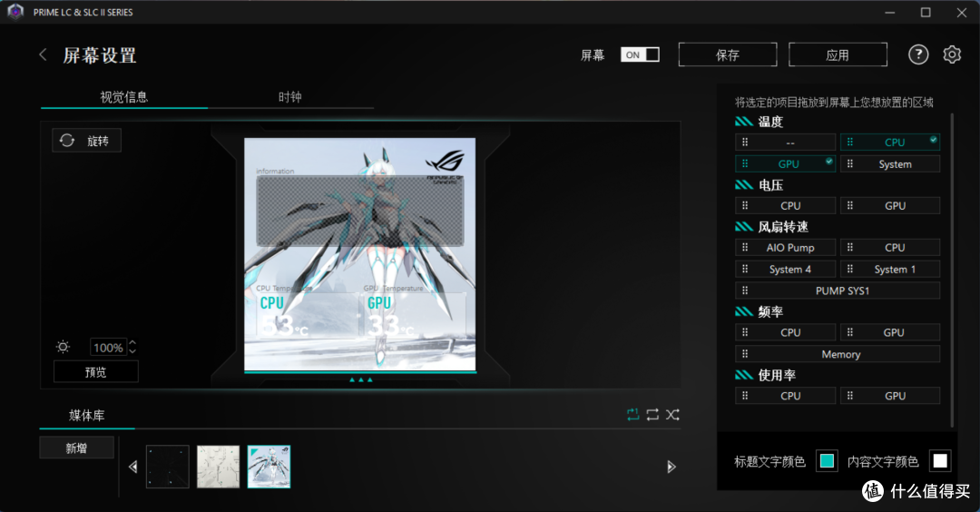Open settings gear icon
Viewport: 980px width, 512px height.
pyautogui.click(x=952, y=55)
